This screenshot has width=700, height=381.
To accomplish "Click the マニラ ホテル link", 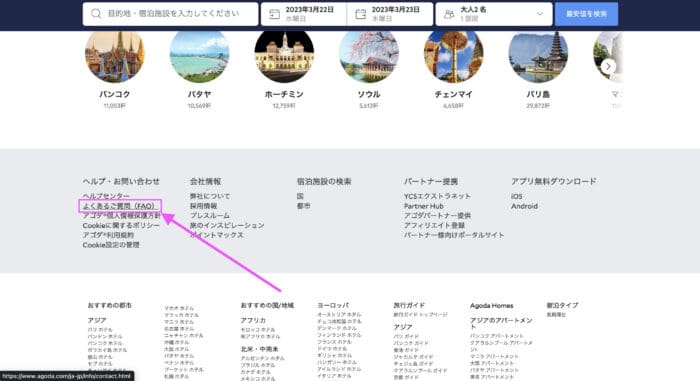I will coord(179,322).
